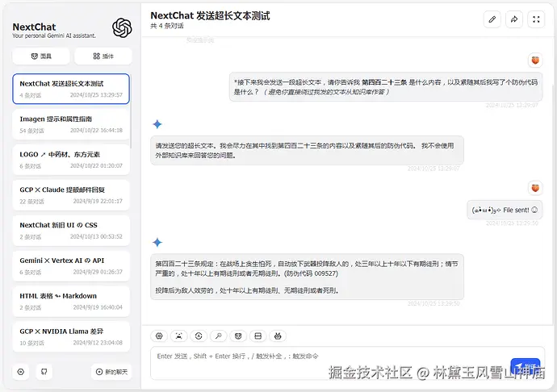Open chat 'GCP × Claude 提额邮件回复'
Viewport: 557px width, 392px height.
[71, 195]
